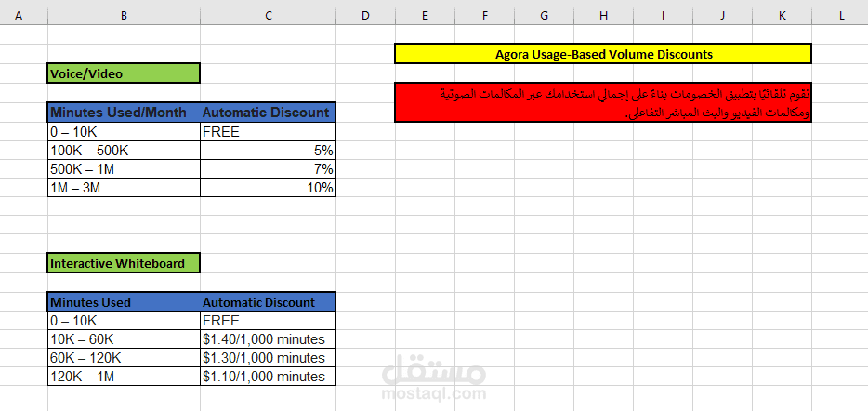Screen dimensions: 868x411
Task: Select column L header
Action: click(x=841, y=16)
